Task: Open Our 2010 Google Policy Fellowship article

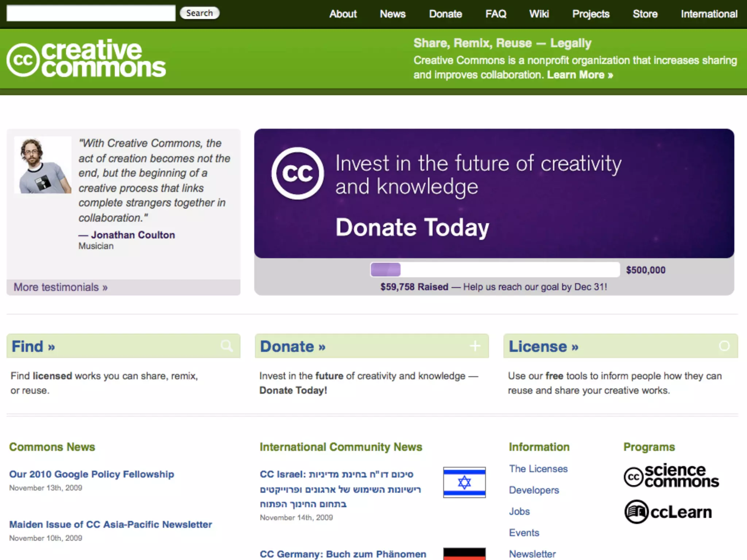Action: click(x=92, y=474)
